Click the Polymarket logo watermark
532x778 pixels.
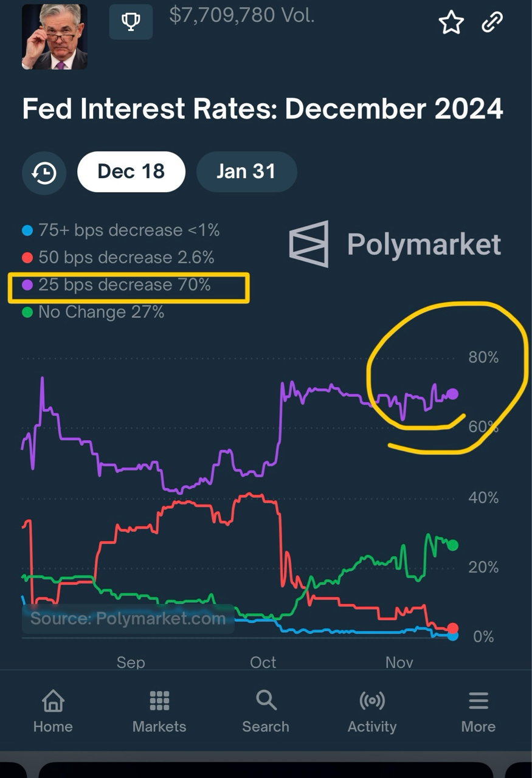(395, 244)
